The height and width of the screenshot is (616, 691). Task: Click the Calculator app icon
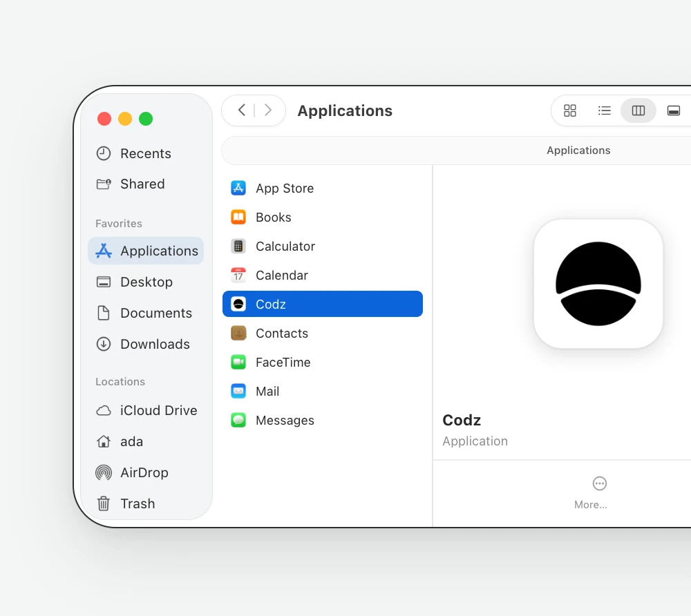click(238, 246)
